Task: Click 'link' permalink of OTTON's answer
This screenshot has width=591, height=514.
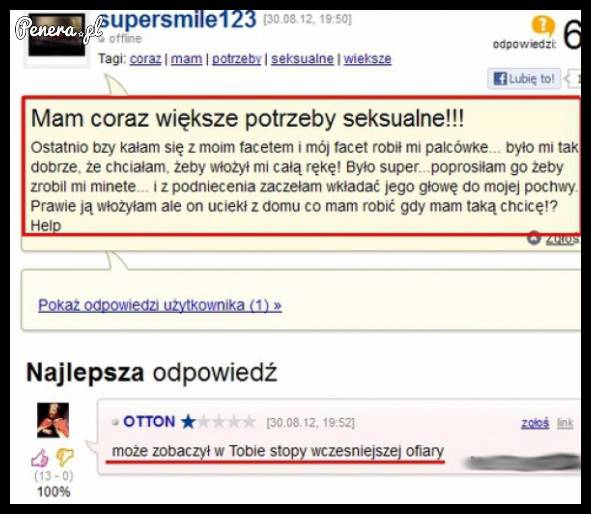Action: point(565,423)
